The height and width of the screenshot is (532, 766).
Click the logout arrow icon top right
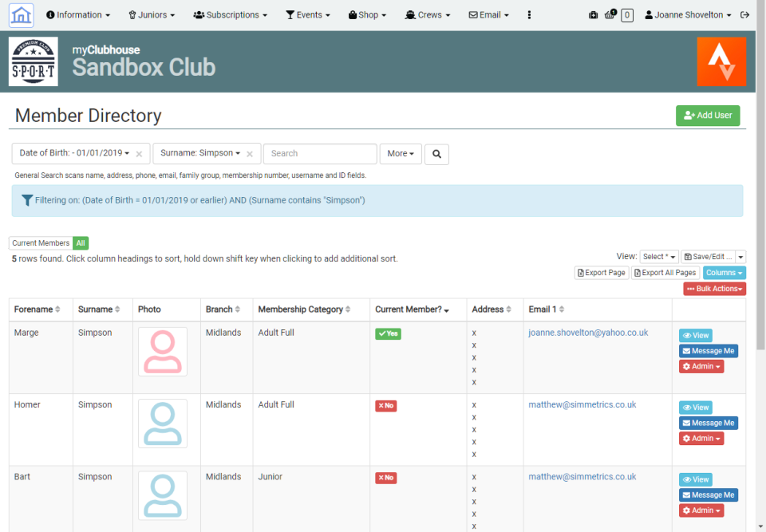(x=745, y=14)
